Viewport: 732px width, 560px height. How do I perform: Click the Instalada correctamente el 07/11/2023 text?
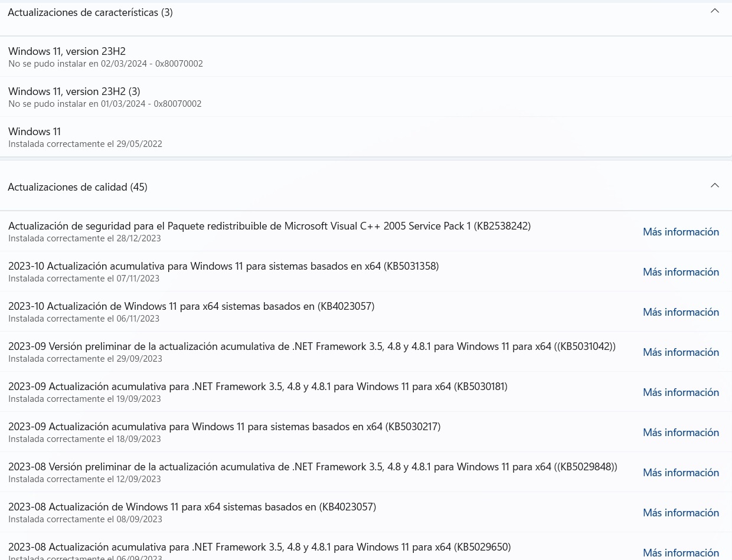84,279
